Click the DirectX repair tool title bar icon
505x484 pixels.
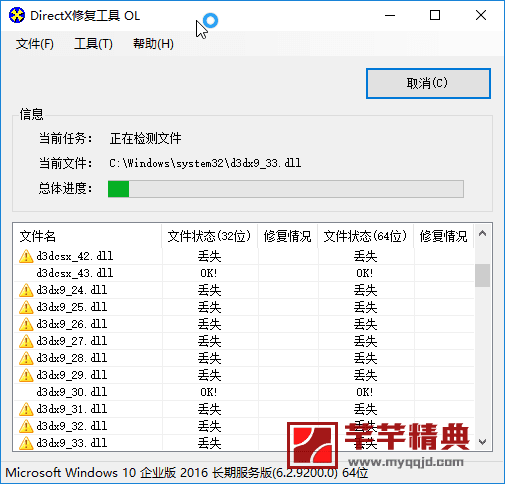click(x=17, y=15)
